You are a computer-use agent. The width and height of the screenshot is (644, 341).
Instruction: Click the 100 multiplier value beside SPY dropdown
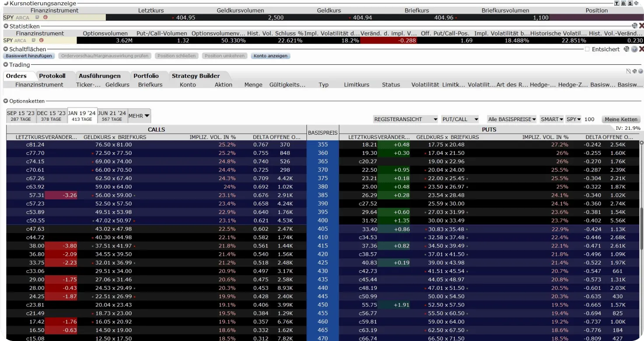click(x=589, y=119)
